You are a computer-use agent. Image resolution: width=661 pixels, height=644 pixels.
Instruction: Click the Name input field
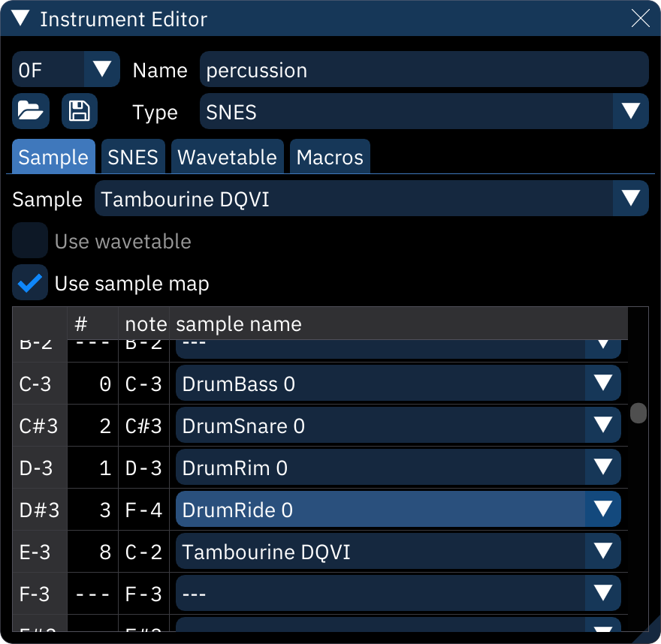pos(424,69)
